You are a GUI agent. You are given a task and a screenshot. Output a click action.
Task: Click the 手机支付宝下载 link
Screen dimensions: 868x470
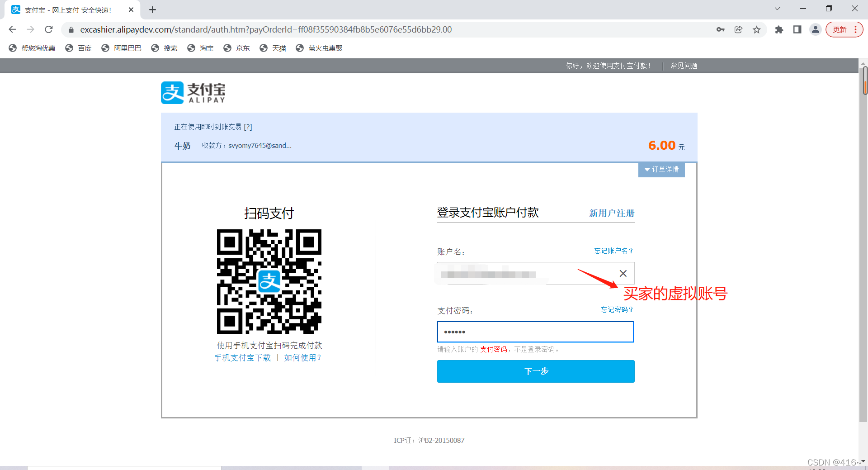242,358
